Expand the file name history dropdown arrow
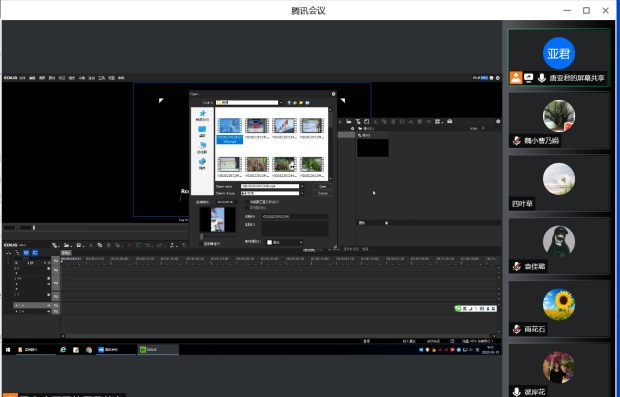 point(302,186)
